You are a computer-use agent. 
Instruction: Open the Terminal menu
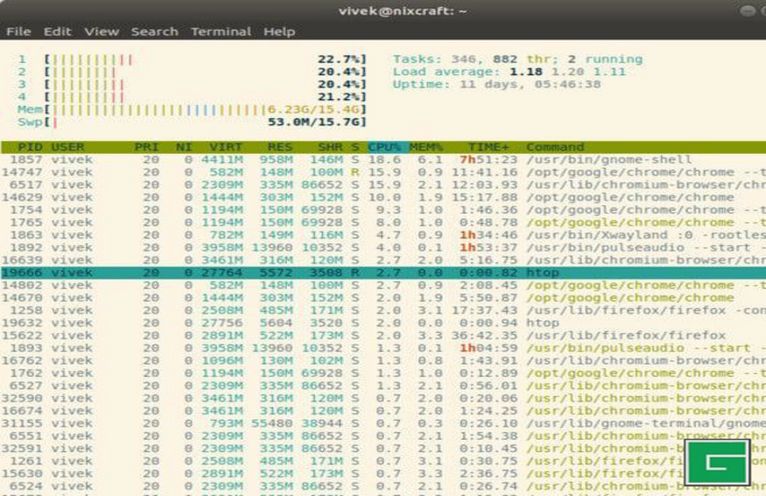(221, 31)
